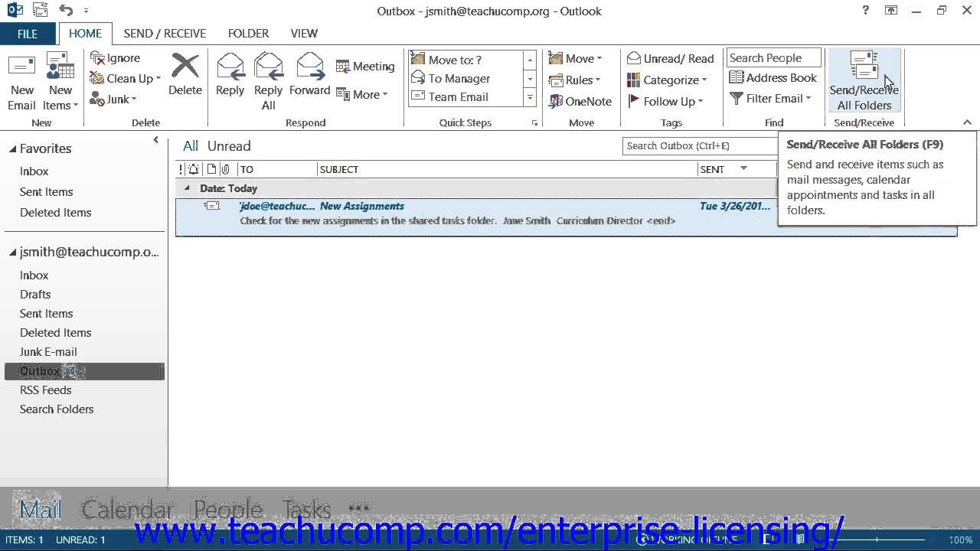This screenshot has height=551, width=980.
Task: Collapse the jsmith@teachucomp account folders
Action: (13, 253)
